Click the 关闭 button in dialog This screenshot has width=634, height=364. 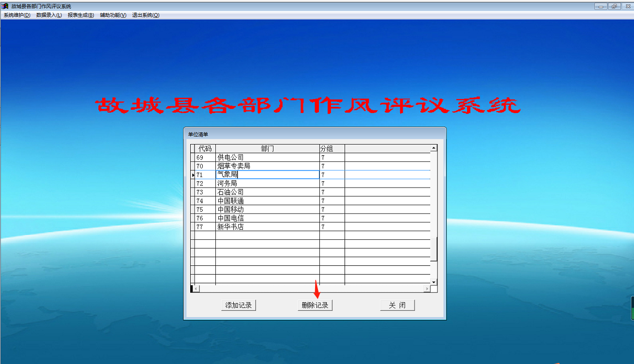pyautogui.click(x=397, y=306)
